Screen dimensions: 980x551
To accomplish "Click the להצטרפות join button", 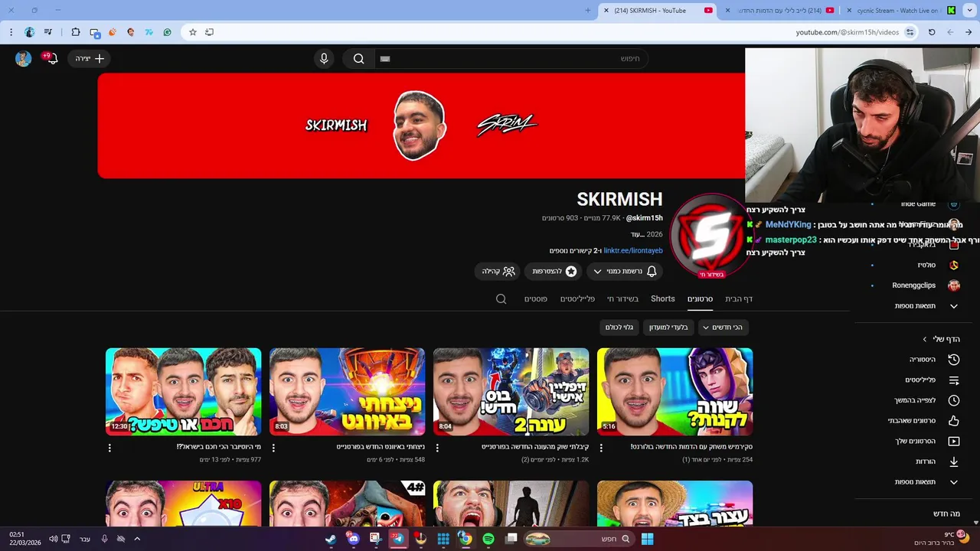I will [553, 272].
